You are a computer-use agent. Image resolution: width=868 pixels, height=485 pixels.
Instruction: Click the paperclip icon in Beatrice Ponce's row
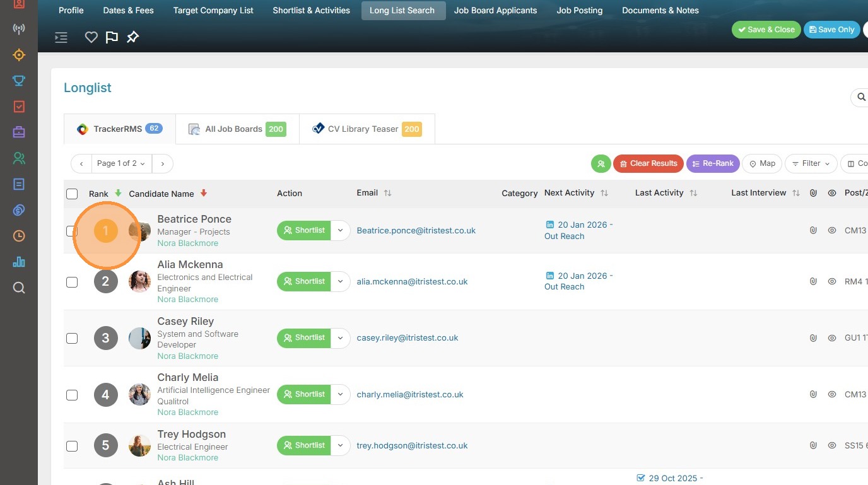[x=813, y=231]
